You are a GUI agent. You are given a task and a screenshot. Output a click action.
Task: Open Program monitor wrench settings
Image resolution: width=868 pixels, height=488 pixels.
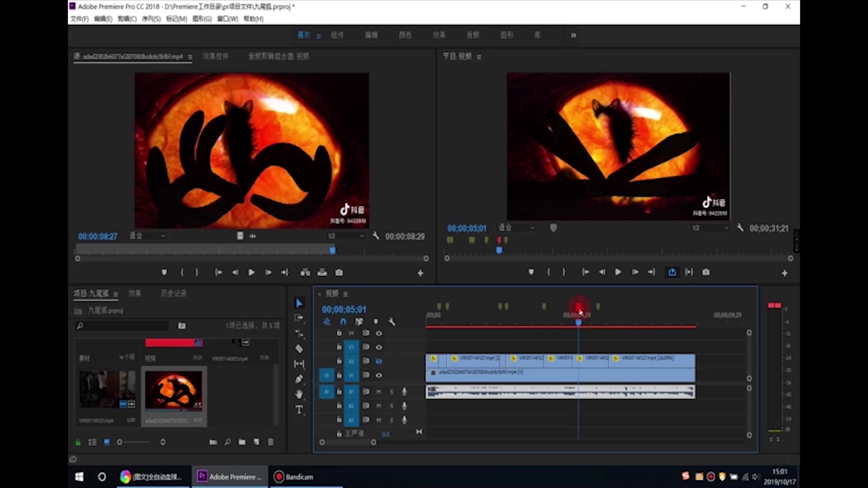pyautogui.click(x=740, y=228)
